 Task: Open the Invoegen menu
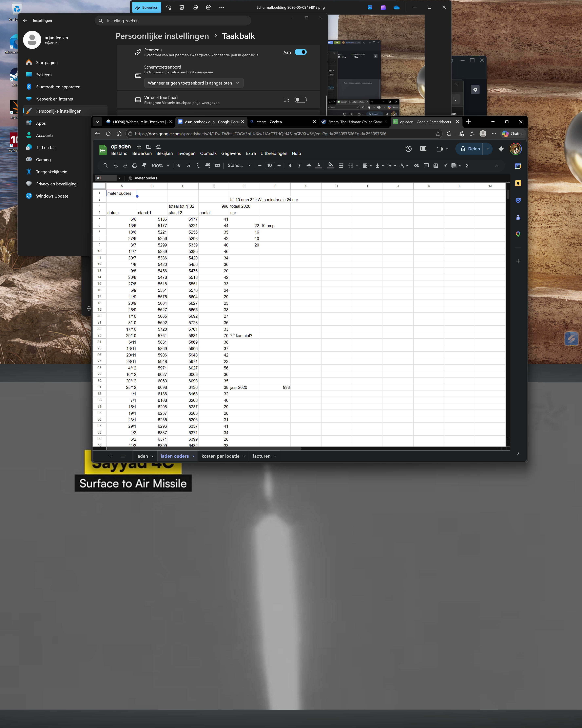[186, 153]
